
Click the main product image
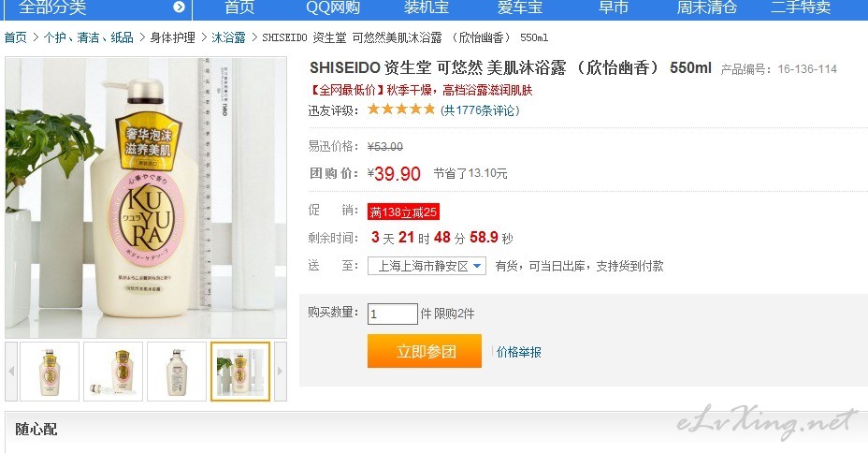click(146, 197)
